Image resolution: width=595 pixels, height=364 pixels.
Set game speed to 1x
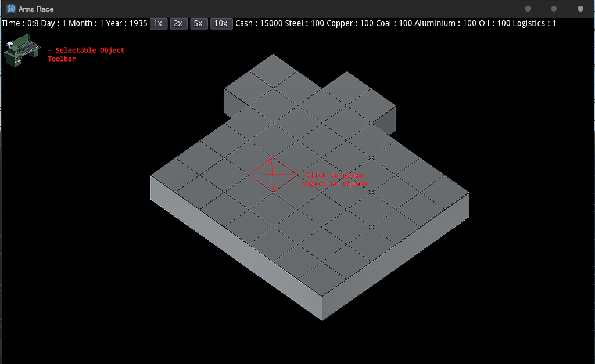tap(158, 23)
